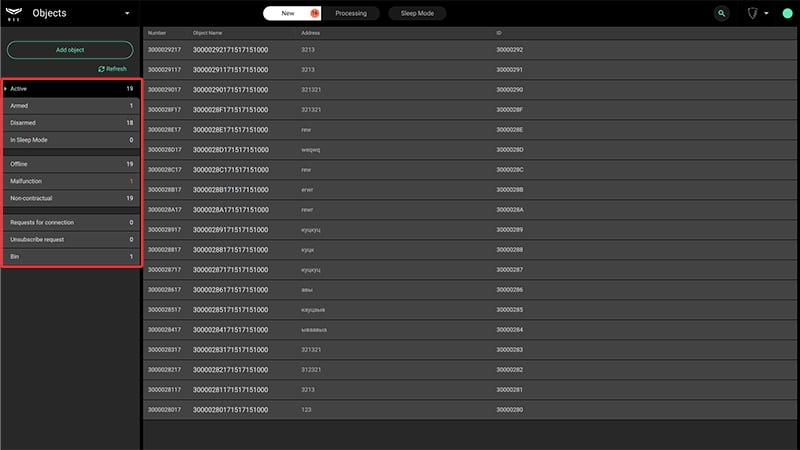800x450 pixels.
Task: Click the red New alarms counter badge
Action: pyautogui.click(x=314, y=13)
